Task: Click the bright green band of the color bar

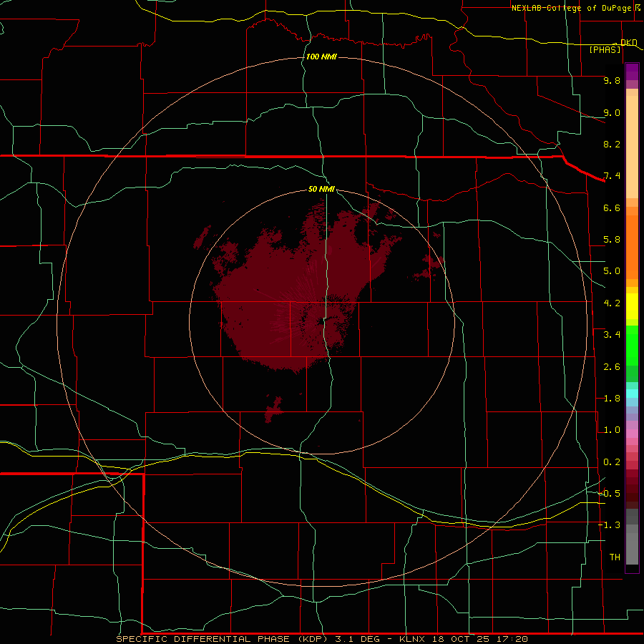Action: 632,344
